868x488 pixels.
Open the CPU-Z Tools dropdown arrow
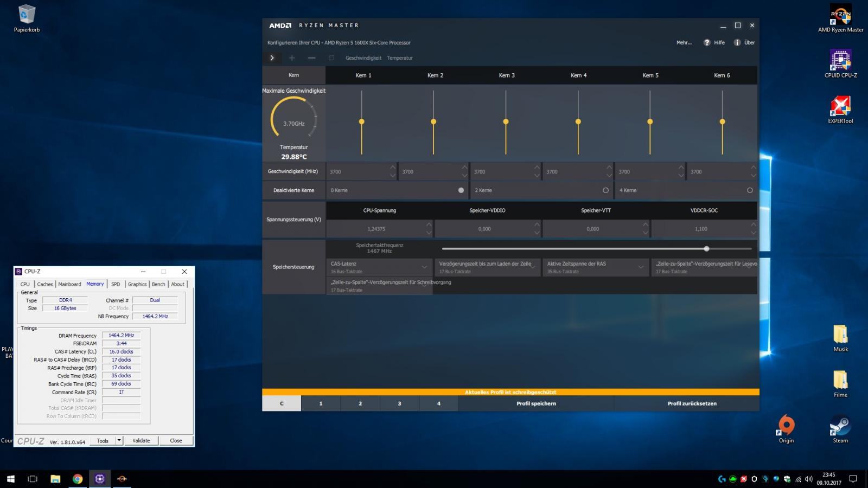tap(119, 440)
